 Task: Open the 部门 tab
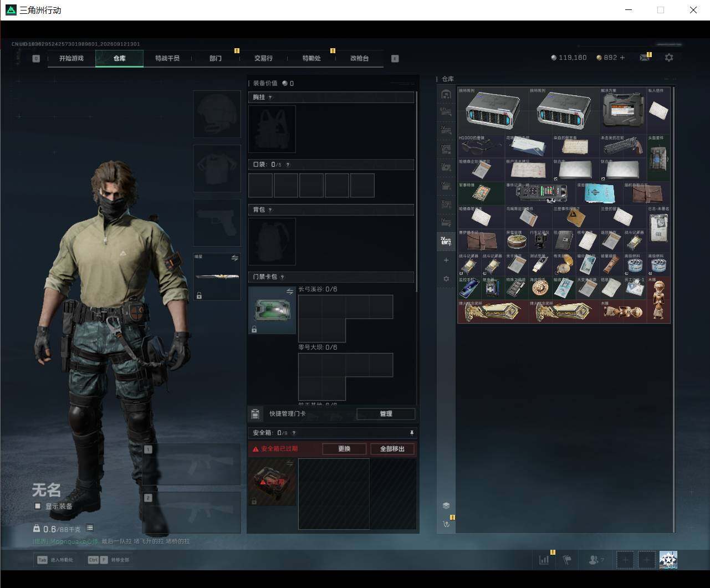pyautogui.click(x=216, y=58)
